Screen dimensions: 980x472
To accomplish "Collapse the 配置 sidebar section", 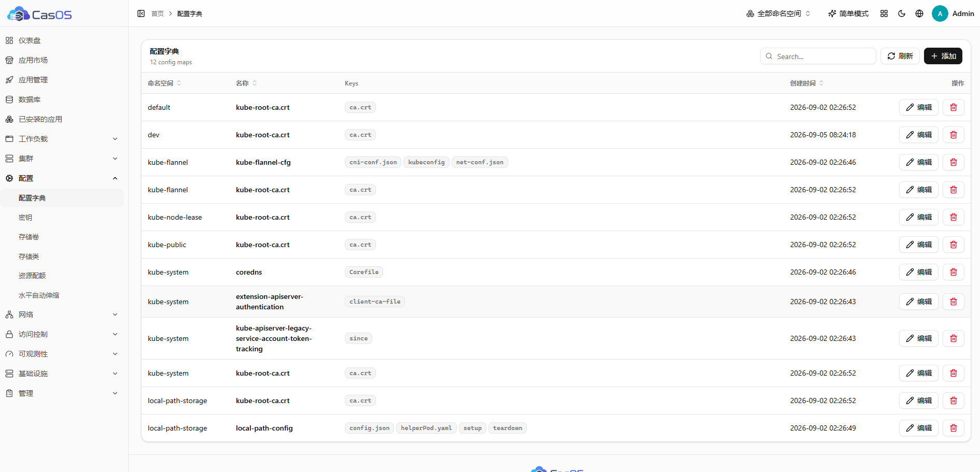I will click(x=62, y=178).
